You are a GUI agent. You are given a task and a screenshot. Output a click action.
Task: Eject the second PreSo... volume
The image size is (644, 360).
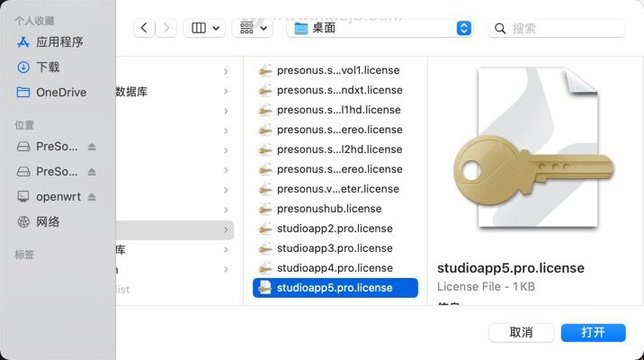click(x=92, y=172)
